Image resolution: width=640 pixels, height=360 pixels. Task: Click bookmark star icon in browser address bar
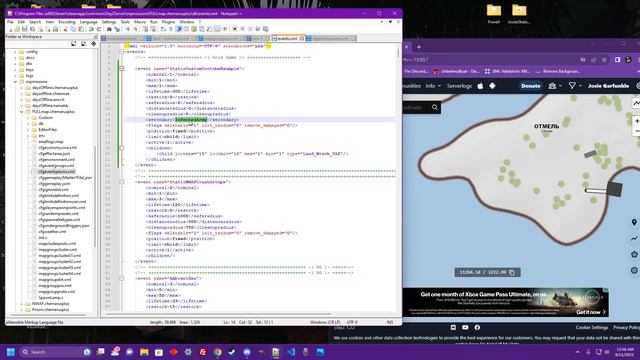[604, 60]
